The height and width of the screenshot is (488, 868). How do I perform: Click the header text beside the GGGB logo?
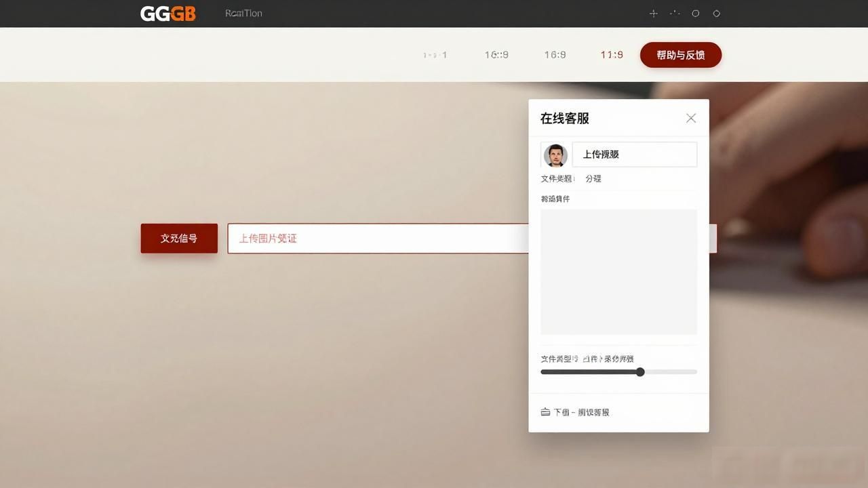(x=243, y=14)
